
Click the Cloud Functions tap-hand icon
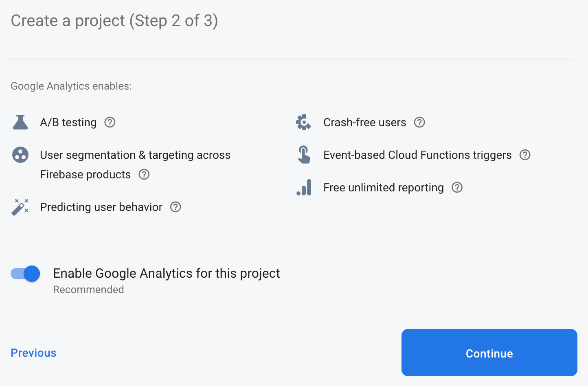(304, 155)
